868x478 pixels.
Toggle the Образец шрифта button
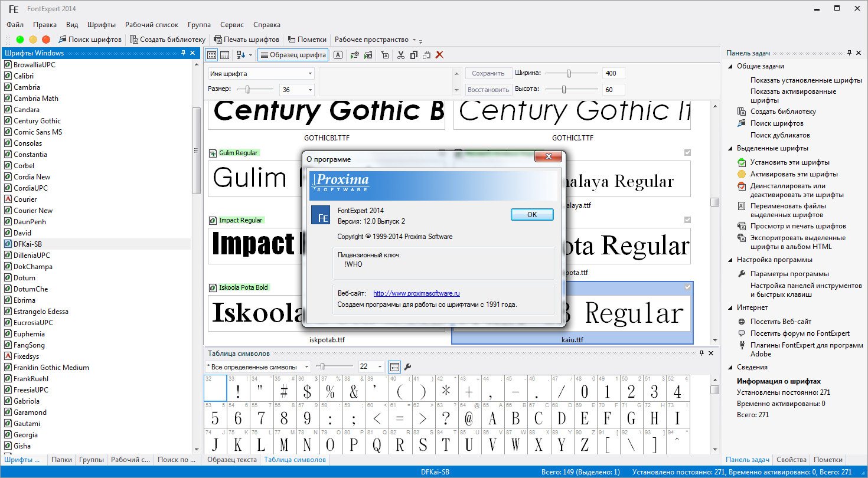coord(293,55)
